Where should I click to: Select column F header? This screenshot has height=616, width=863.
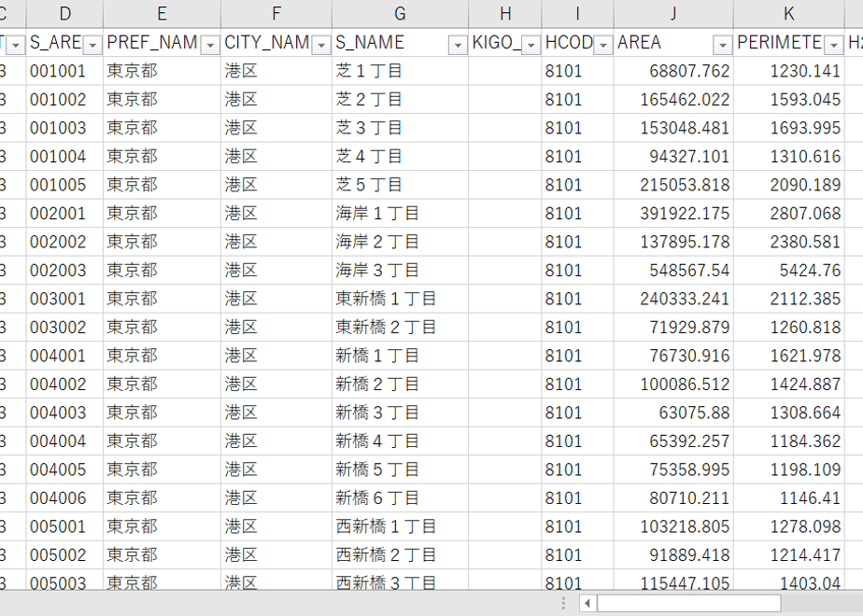coord(276,14)
